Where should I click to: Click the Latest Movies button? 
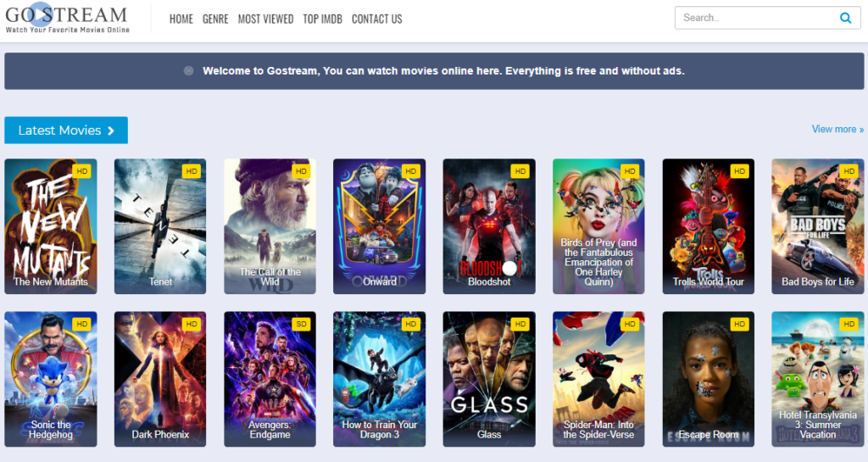click(66, 130)
